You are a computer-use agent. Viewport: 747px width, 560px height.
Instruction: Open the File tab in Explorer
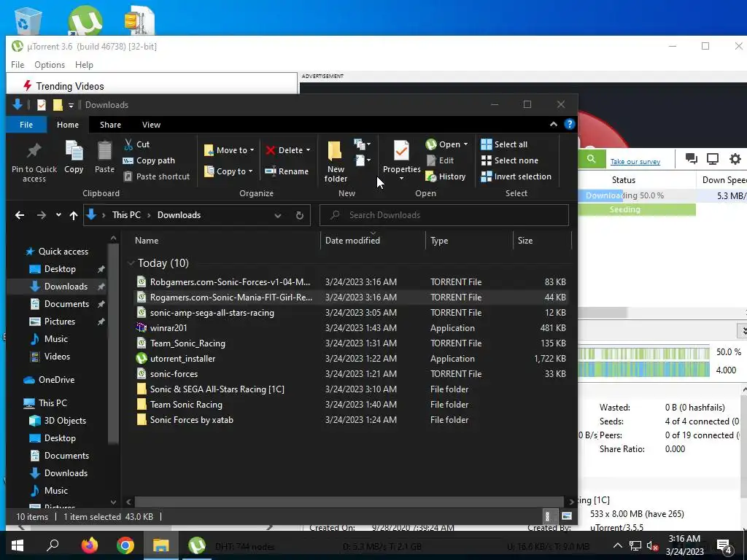click(26, 125)
